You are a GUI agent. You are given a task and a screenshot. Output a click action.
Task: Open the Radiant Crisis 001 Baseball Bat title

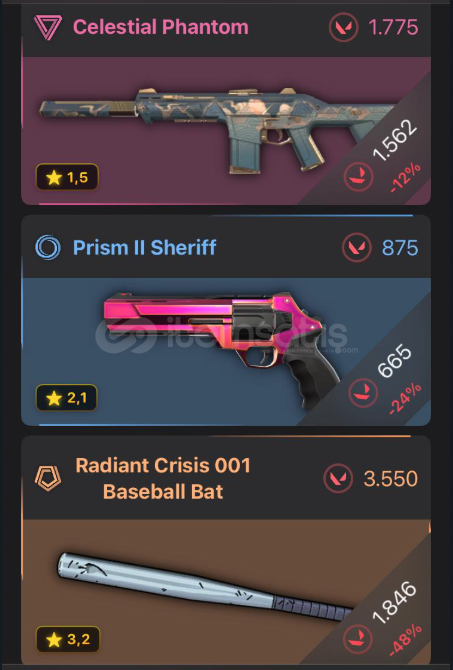click(x=163, y=479)
